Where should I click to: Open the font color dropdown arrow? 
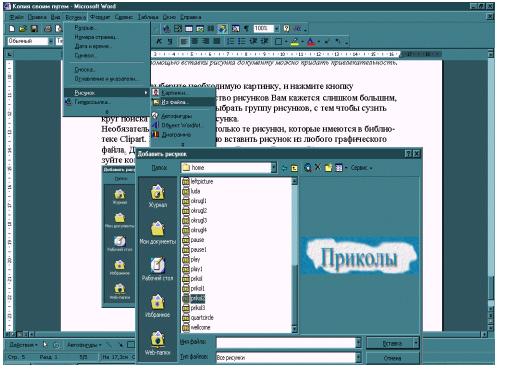click(319, 42)
